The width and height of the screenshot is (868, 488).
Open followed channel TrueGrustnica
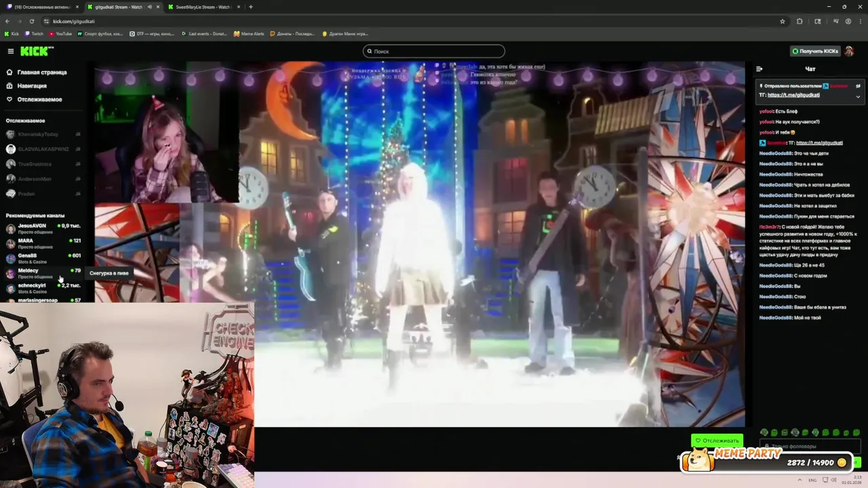point(42,164)
